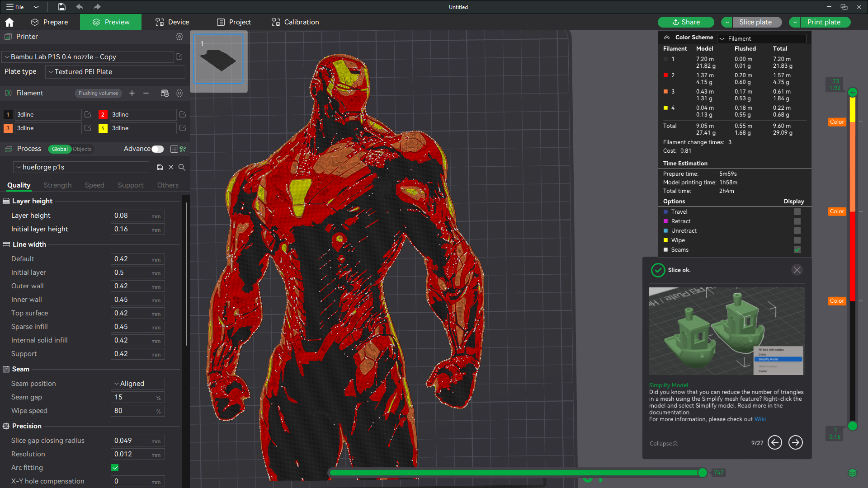Show the previous tip with left arrow

pos(775,442)
